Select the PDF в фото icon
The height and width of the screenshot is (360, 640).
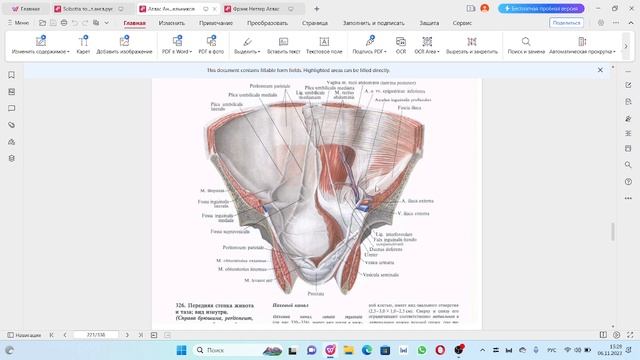[211, 45]
